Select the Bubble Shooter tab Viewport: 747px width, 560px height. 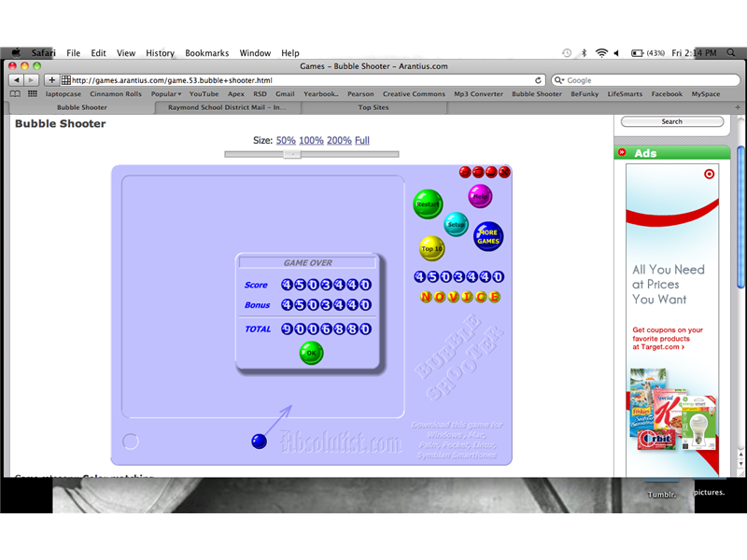tap(82, 107)
